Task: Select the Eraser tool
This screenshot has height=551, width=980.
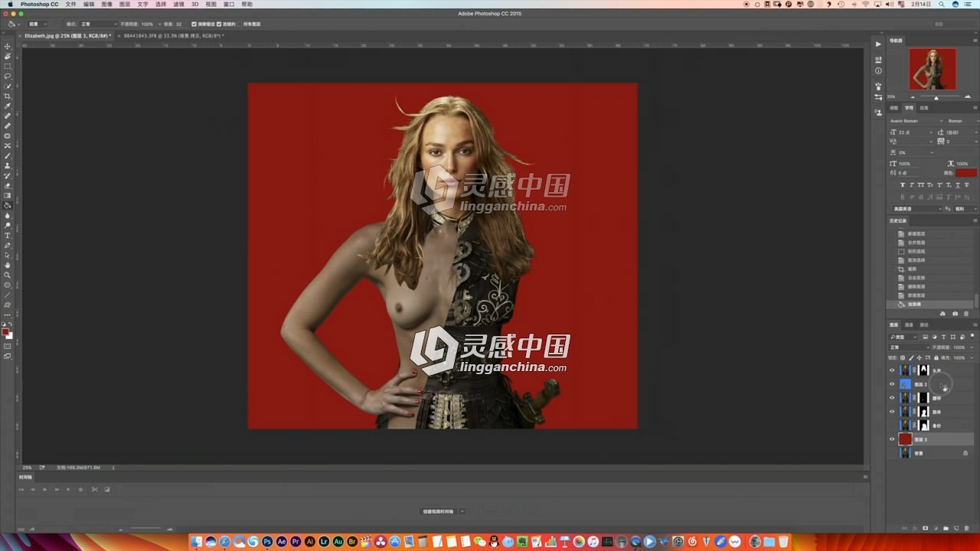Action: pos(8,185)
